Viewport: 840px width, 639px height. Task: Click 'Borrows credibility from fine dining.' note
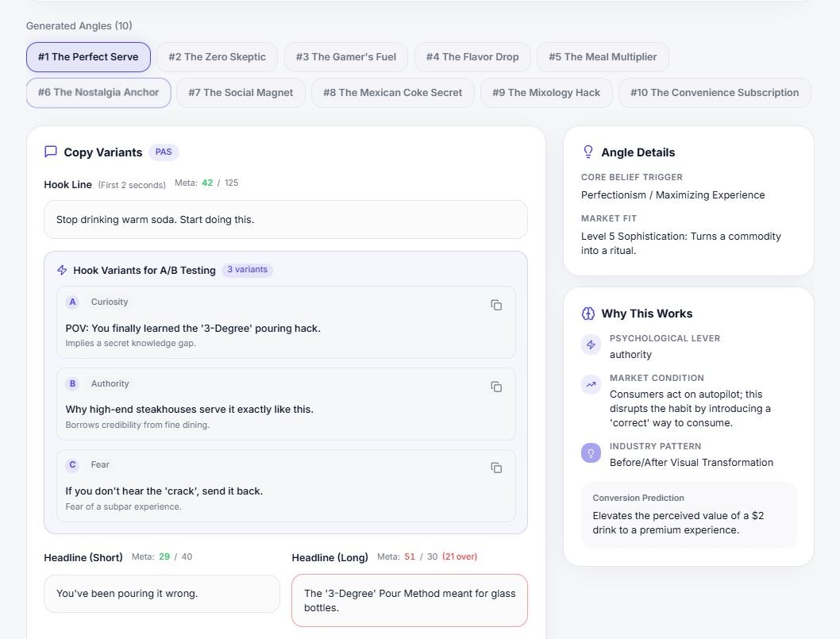[x=137, y=425]
